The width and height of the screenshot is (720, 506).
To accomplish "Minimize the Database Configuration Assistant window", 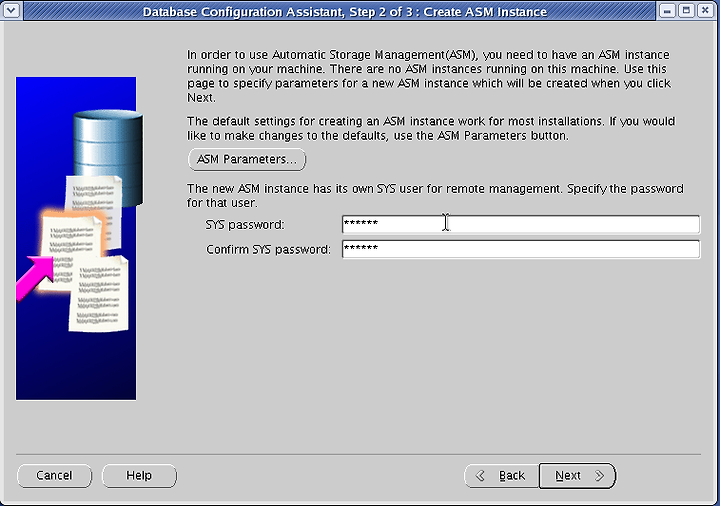I will click(x=667, y=10).
